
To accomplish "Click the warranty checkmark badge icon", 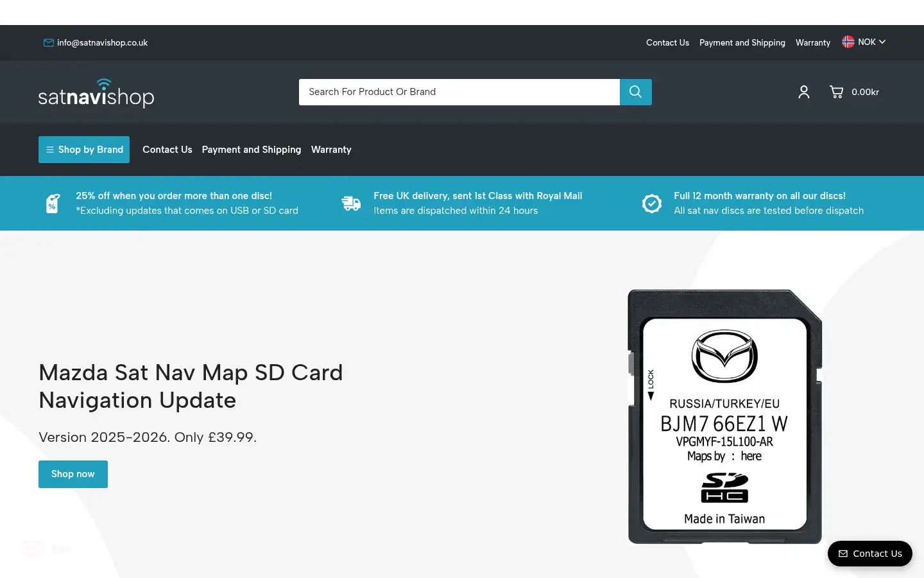I will click(x=652, y=204).
